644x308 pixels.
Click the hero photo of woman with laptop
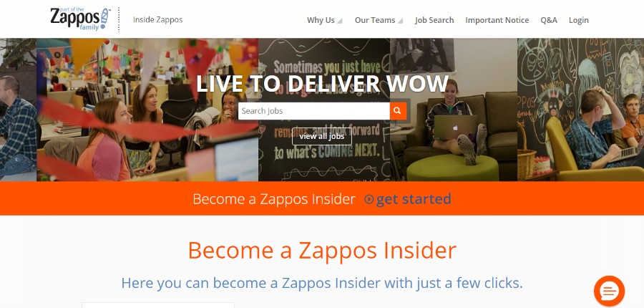454,110
